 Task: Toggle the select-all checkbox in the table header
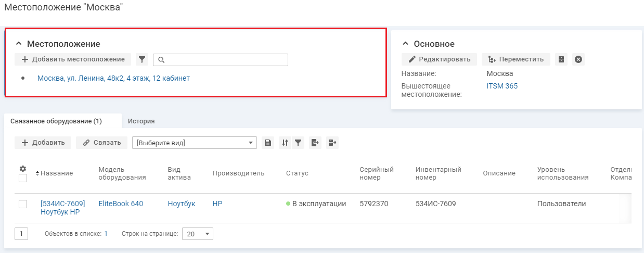coord(23,178)
